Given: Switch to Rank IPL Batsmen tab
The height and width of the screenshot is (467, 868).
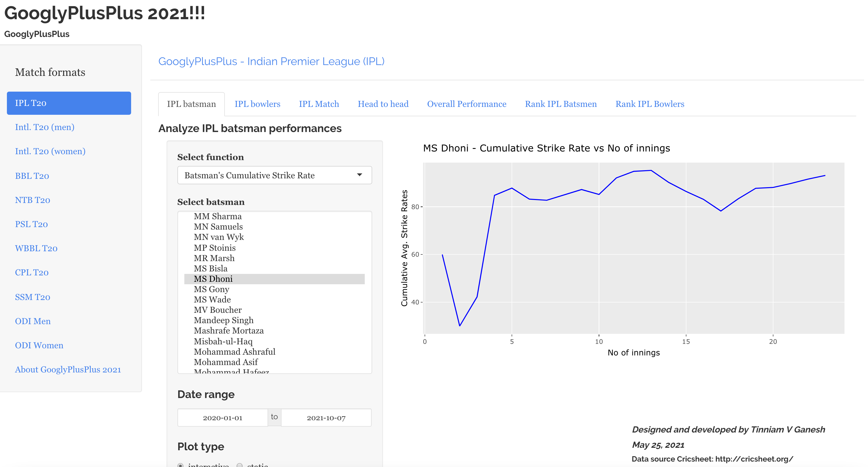Looking at the screenshot, I should coord(560,104).
